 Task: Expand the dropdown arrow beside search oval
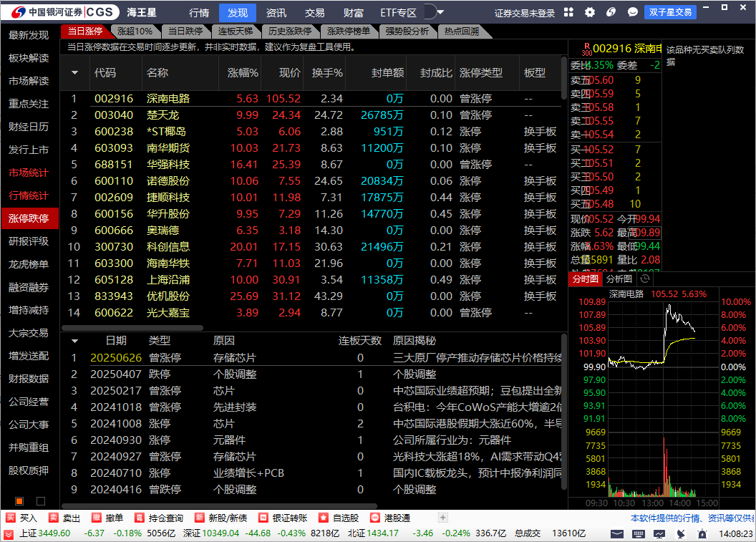pyautogui.click(x=441, y=12)
